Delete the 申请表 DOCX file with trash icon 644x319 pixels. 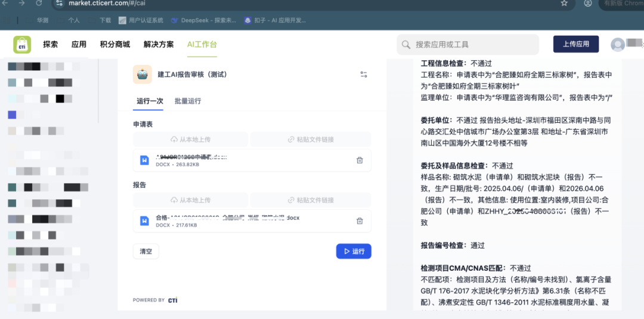tap(360, 160)
